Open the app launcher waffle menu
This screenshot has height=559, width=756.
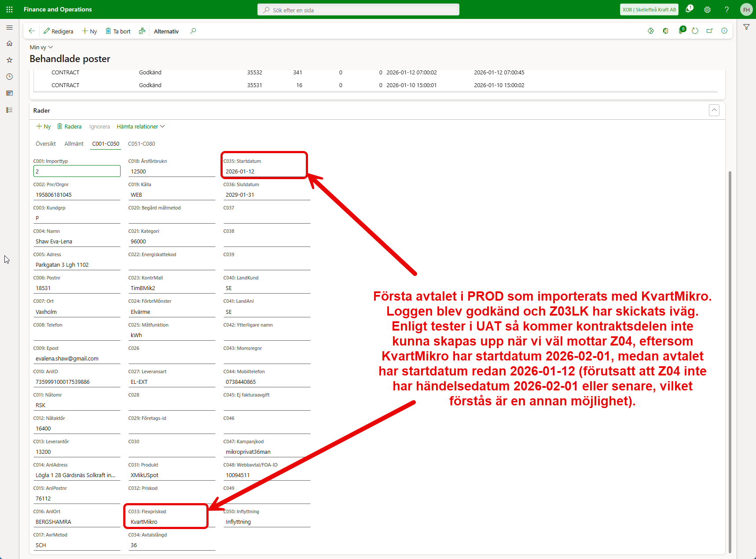click(9, 9)
